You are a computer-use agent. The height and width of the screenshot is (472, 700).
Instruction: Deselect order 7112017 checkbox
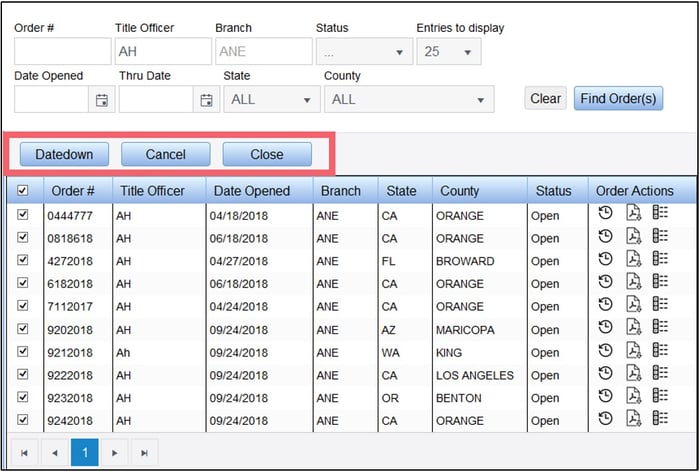[22, 305]
